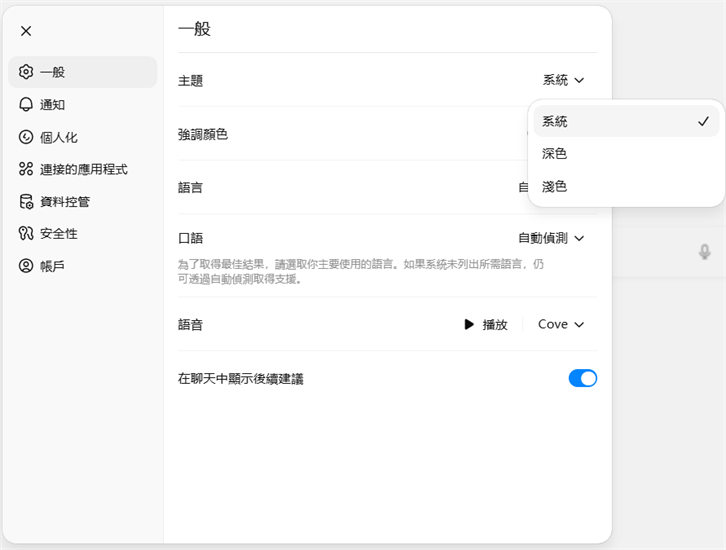
Task: Play the voice sample with 播放
Action: coord(486,325)
